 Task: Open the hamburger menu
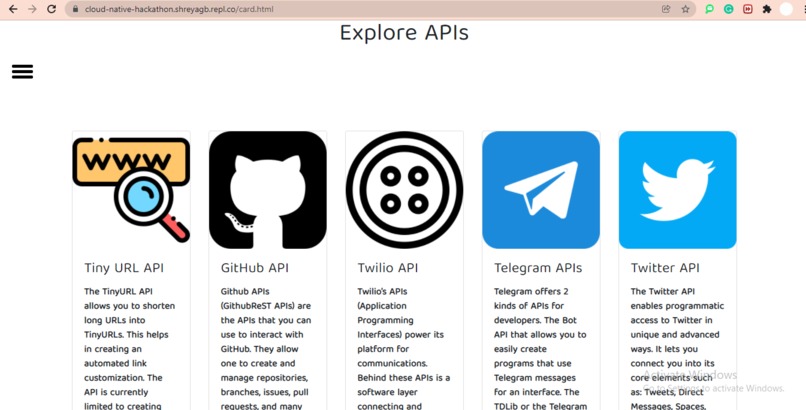pos(23,71)
